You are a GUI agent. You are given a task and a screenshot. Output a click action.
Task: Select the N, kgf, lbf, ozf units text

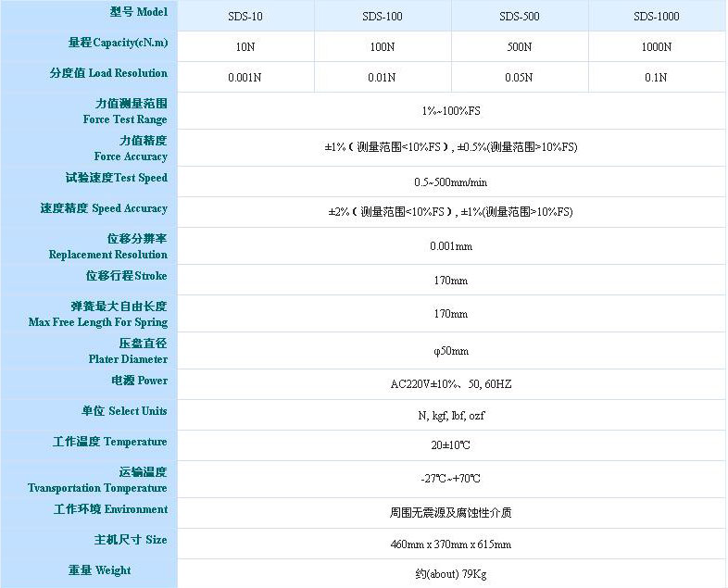click(451, 416)
